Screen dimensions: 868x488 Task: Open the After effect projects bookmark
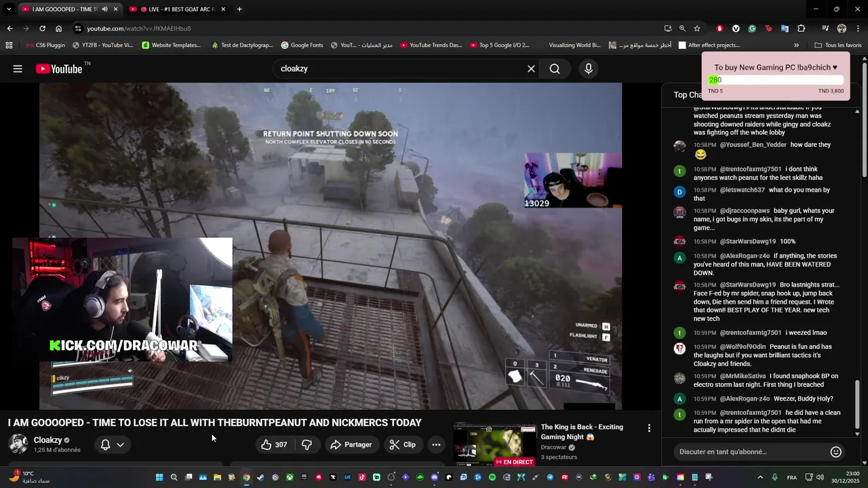click(709, 45)
